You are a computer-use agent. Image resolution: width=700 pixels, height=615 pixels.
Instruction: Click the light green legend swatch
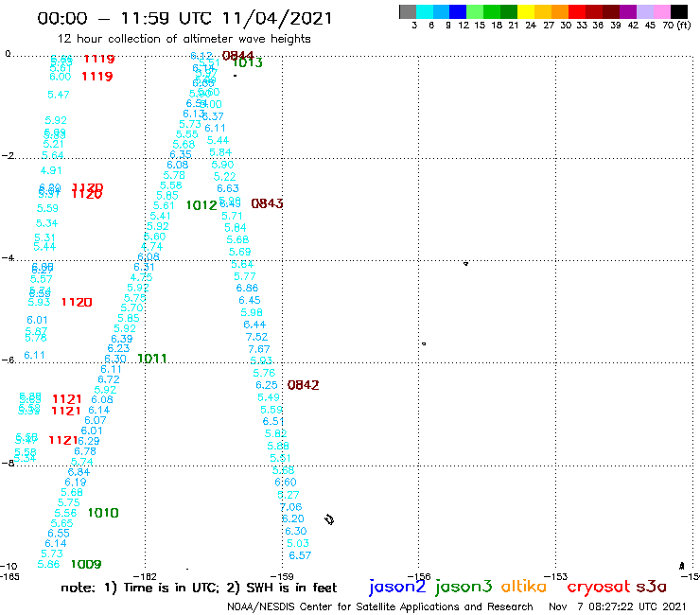(475, 11)
